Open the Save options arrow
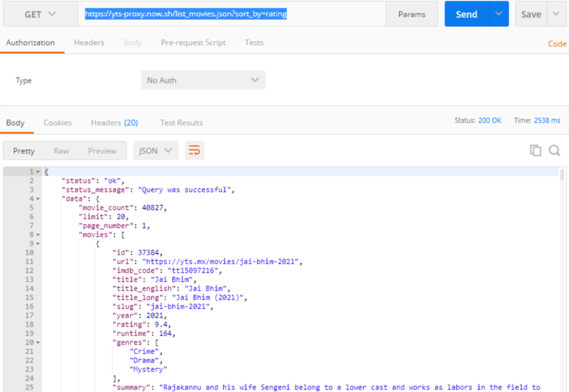Image resolution: width=569 pixels, height=392 pixels. tap(556, 13)
